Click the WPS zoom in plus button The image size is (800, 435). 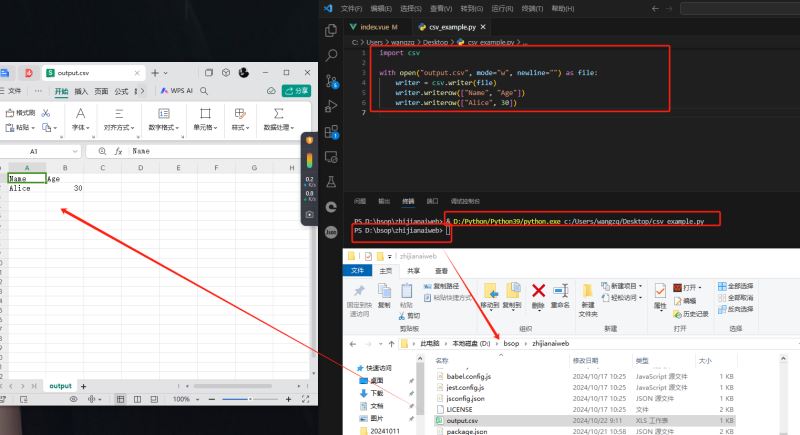(288, 399)
